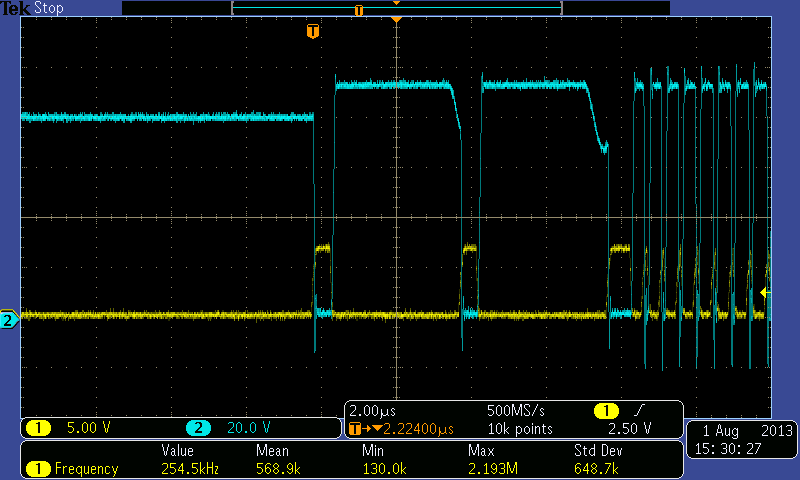Click the 648.7k standard deviation value
Viewport: 800px width, 480px height.
coord(596,468)
